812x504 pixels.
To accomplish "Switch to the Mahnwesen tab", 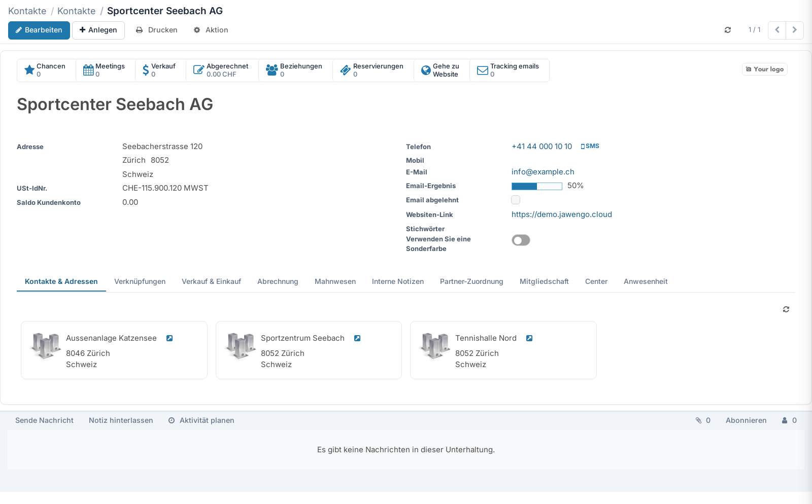I will (335, 281).
